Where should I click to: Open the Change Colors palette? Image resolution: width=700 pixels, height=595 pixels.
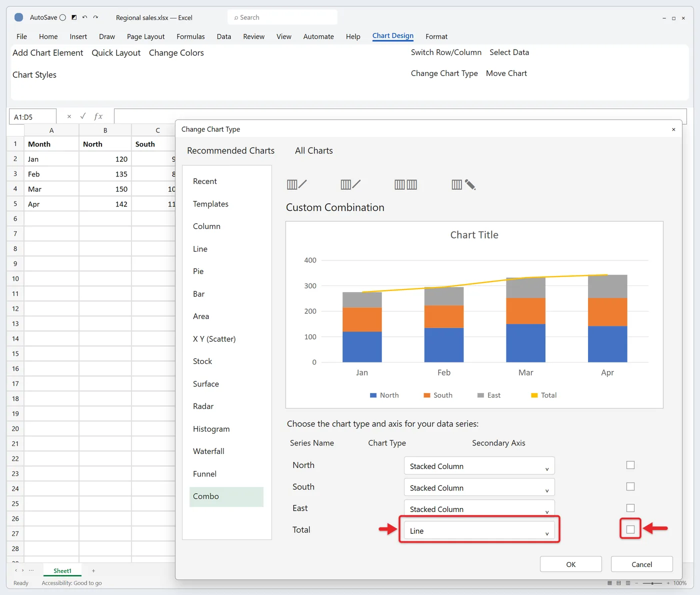tap(176, 53)
